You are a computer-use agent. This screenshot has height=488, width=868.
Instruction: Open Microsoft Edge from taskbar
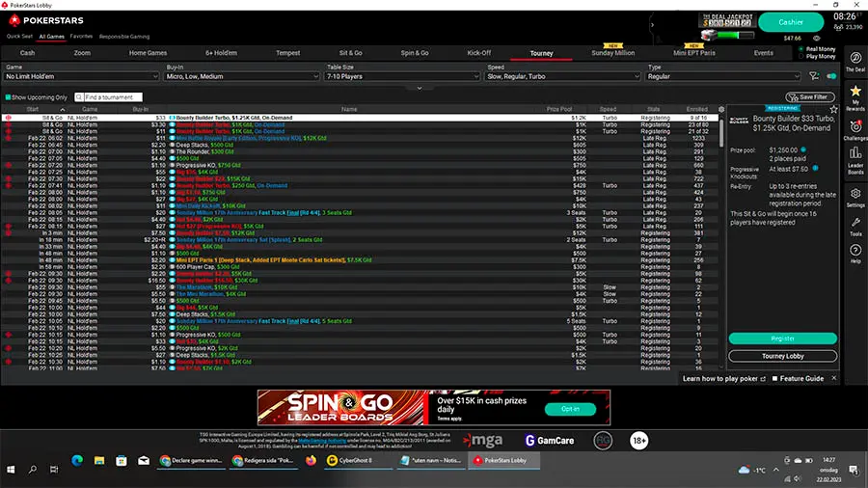pos(77,460)
